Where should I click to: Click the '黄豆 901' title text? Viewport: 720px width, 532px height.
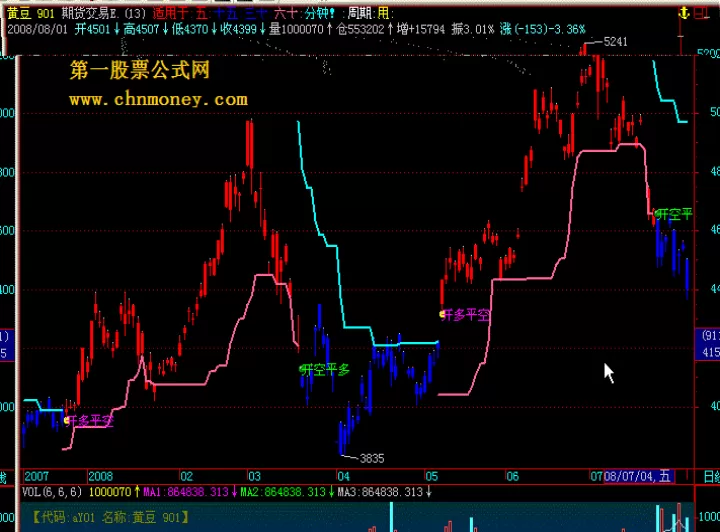pos(31,13)
